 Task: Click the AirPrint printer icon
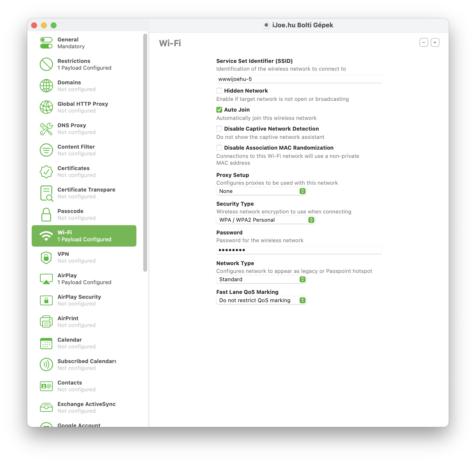point(46,322)
